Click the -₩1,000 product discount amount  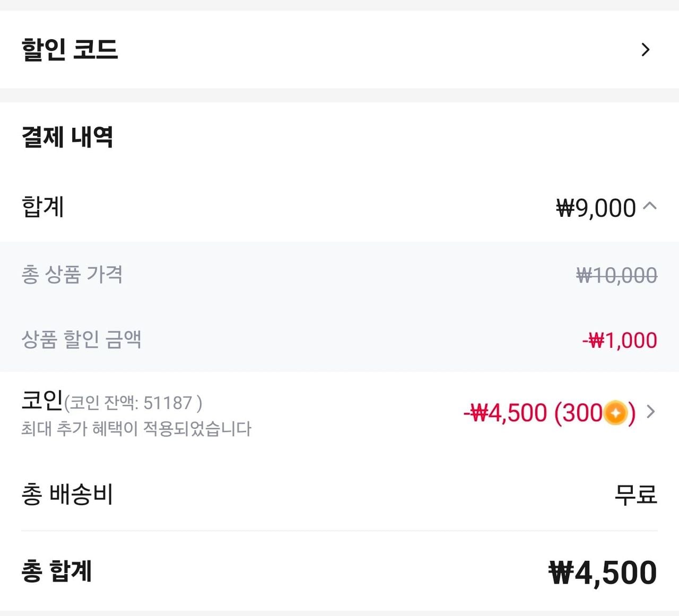click(619, 340)
